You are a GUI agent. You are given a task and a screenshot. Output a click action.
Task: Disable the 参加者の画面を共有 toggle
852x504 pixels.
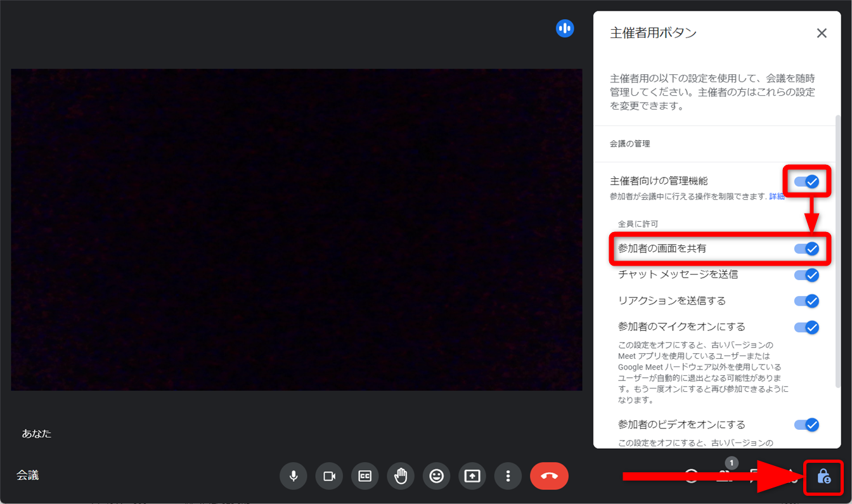[807, 249]
